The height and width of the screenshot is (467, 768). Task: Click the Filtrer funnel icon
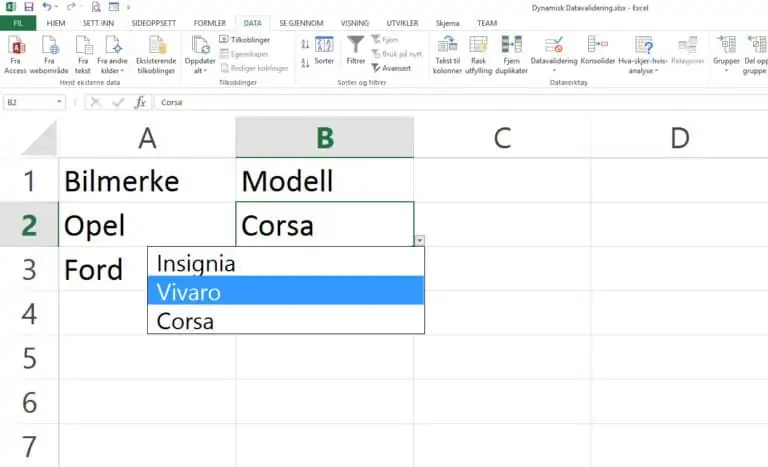tap(355, 45)
